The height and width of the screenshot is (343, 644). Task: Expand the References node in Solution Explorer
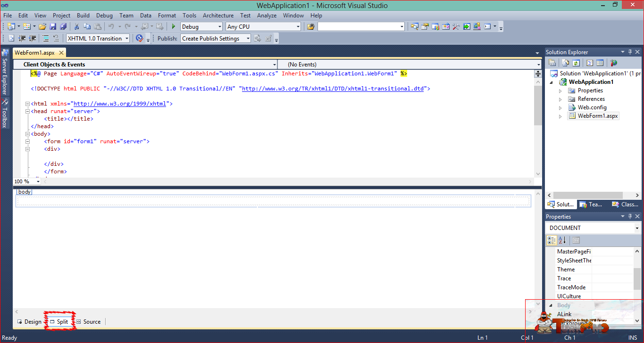pyautogui.click(x=560, y=99)
